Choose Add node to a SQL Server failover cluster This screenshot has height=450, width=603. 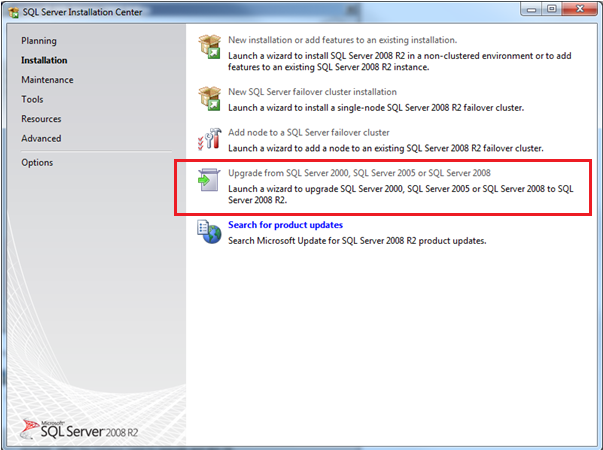[x=309, y=133]
